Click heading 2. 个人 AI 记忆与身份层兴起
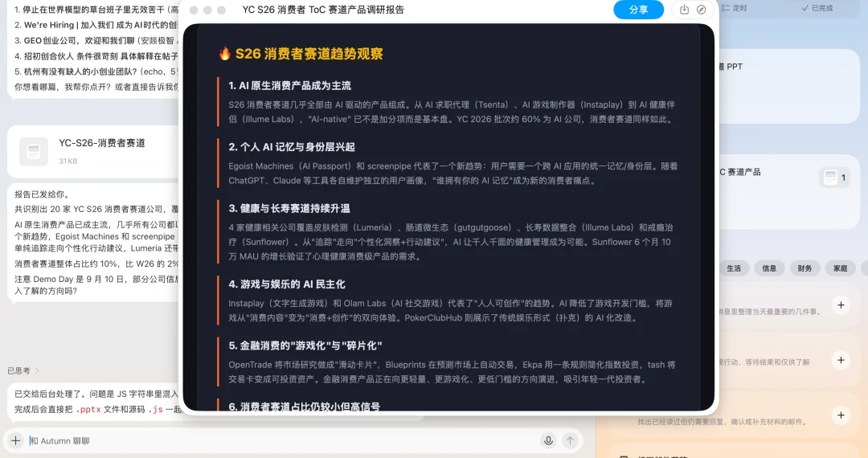The width and height of the screenshot is (868, 458). [292, 147]
